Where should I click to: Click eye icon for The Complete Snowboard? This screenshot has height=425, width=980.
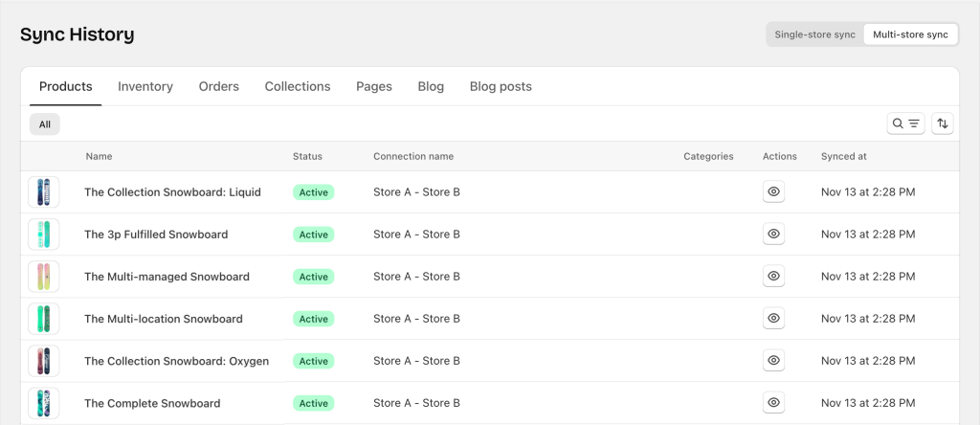click(x=774, y=403)
